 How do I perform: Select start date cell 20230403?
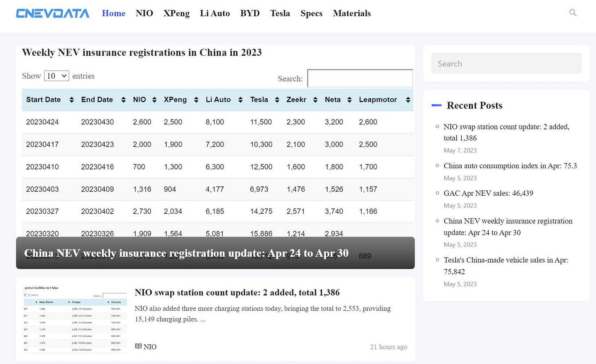(42, 189)
